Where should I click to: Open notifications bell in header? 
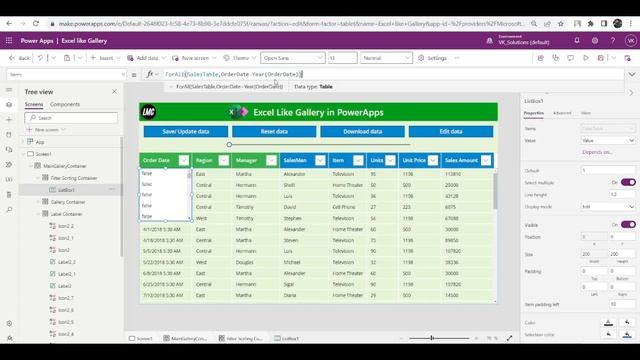(577, 40)
